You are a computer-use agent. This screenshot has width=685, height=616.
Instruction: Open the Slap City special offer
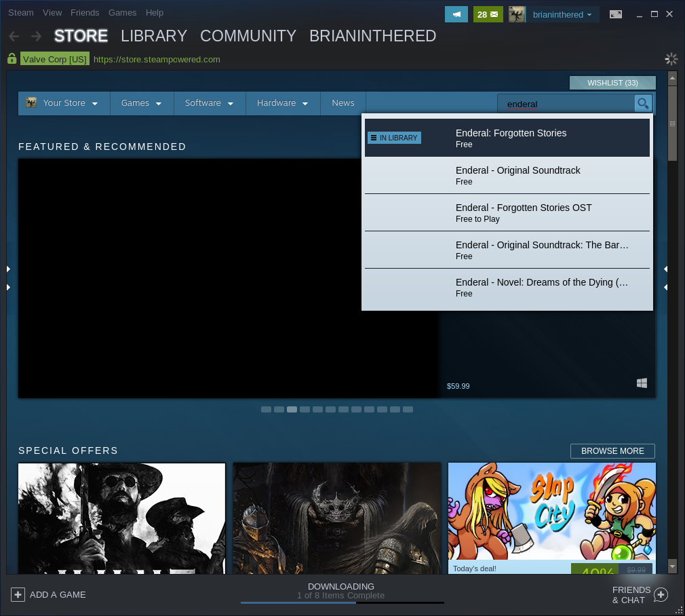point(552,518)
